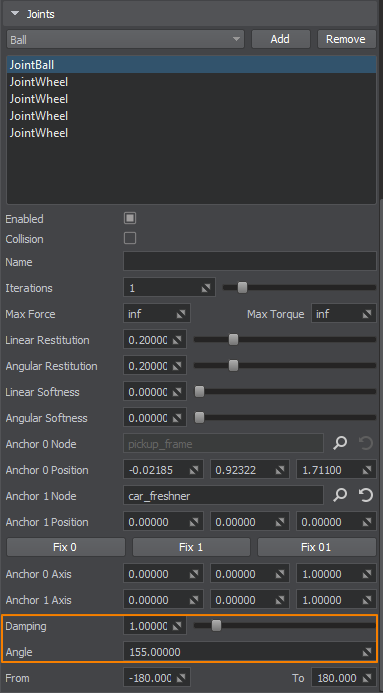
Task: Select JointBall in the joints list
Action: coord(191,65)
